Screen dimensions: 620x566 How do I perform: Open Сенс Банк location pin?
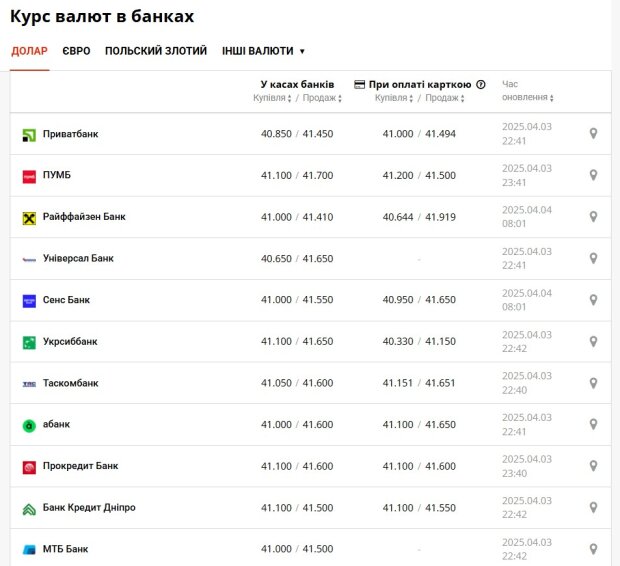(x=593, y=300)
